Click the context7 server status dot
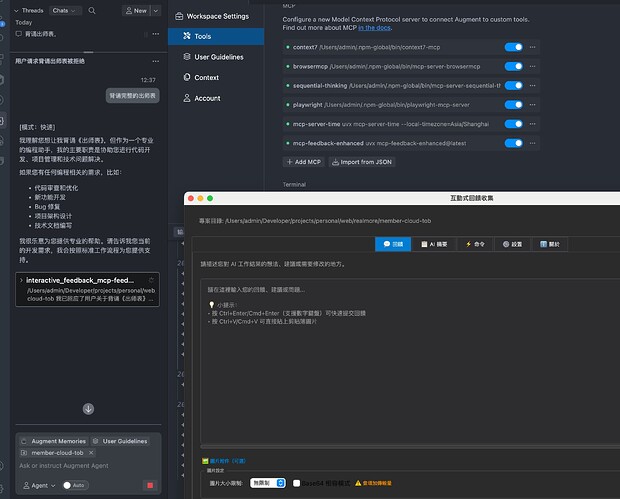The width and height of the screenshot is (620, 499). click(x=287, y=47)
